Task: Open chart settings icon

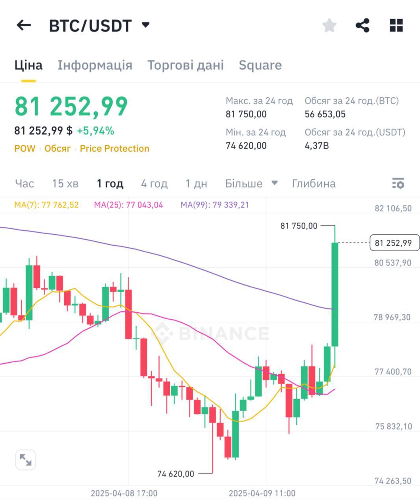Action: [398, 183]
